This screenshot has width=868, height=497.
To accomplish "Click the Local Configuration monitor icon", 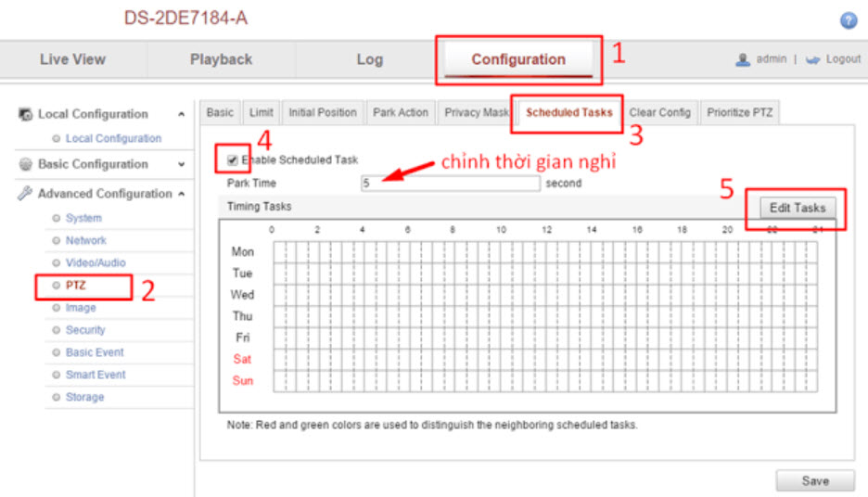I will pyautogui.click(x=26, y=114).
